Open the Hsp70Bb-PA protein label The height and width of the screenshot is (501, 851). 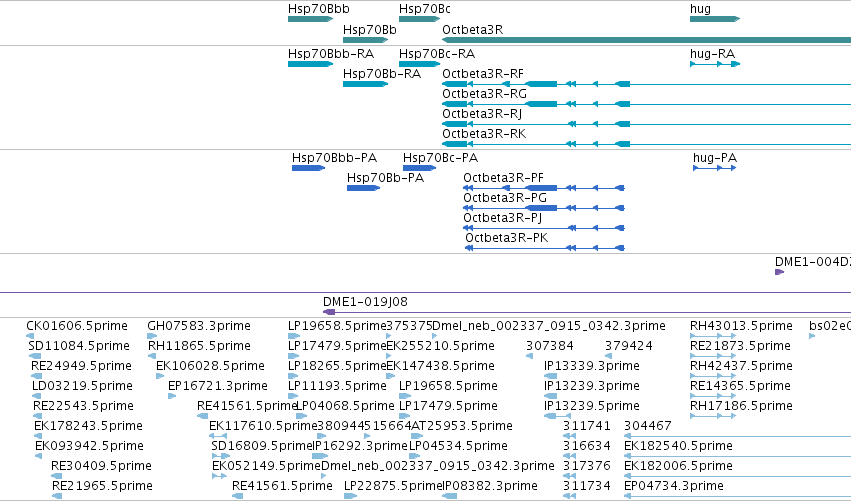[385, 178]
